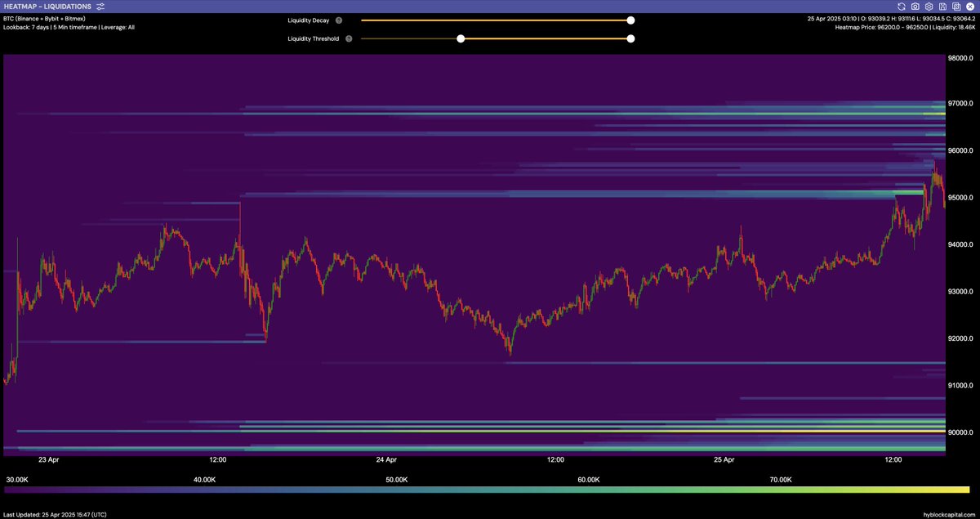The width and height of the screenshot is (980, 519).
Task: Toggle the Liquidity Threshold right handle
Action: [630, 38]
